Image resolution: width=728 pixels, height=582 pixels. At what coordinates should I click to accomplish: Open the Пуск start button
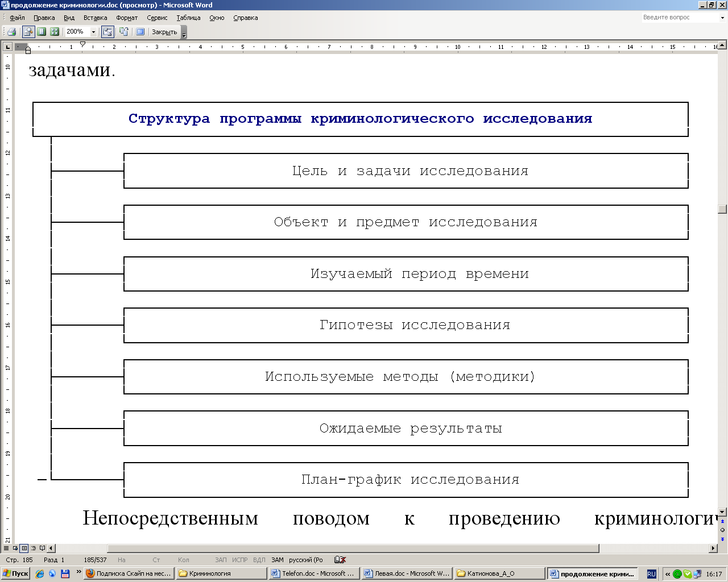(x=15, y=573)
